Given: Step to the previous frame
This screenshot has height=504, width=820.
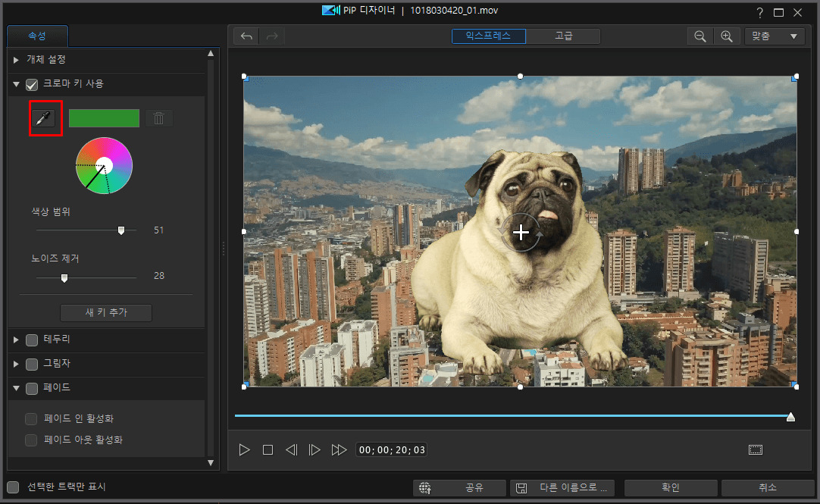Looking at the screenshot, I should [x=291, y=450].
